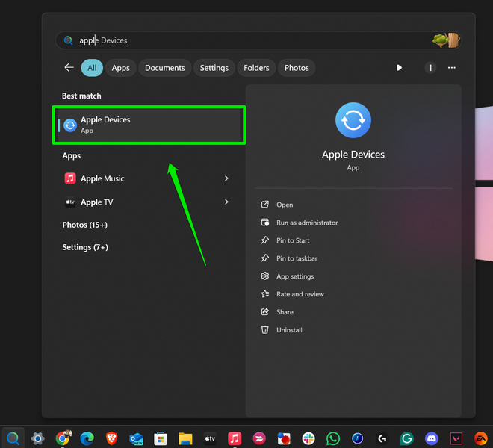Expand Apple TV options chevron
The image size is (493, 448).
pyautogui.click(x=226, y=202)
